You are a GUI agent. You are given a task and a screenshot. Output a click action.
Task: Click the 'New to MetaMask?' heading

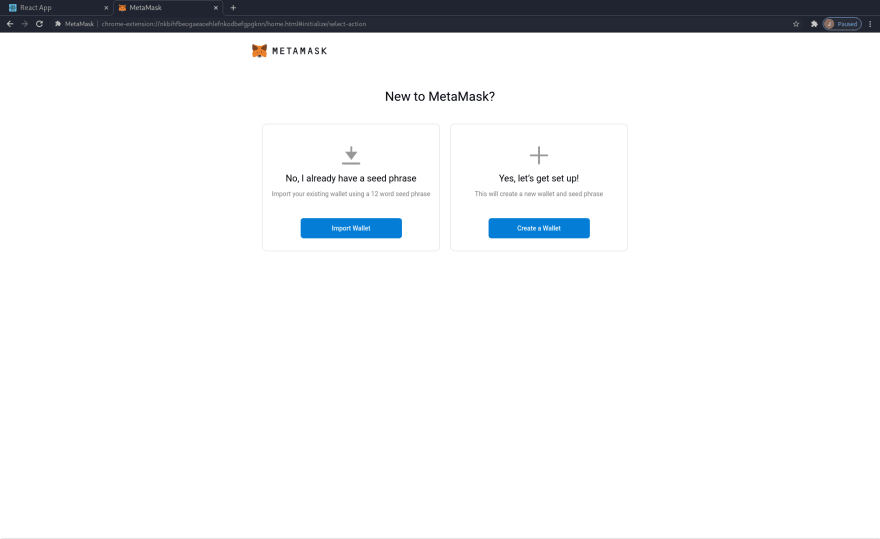[439, 97]
